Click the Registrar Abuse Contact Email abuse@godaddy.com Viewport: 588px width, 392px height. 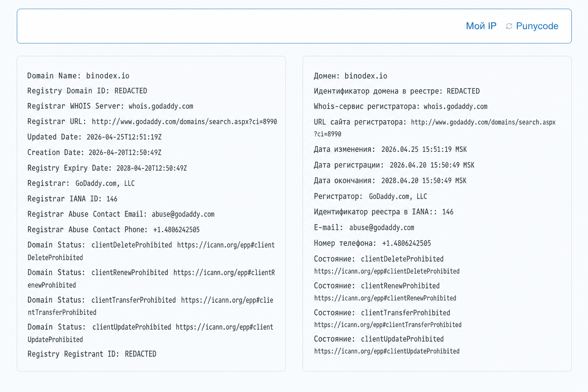(183, 214)
